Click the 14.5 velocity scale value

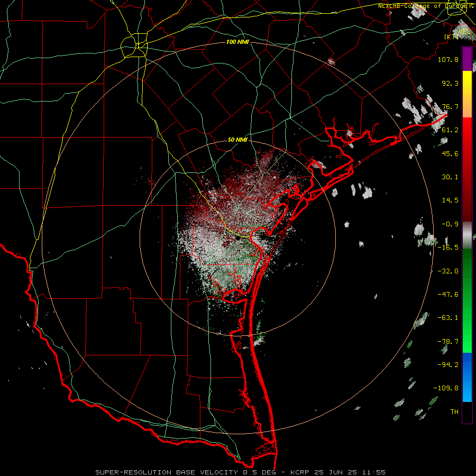click(450, 200)
